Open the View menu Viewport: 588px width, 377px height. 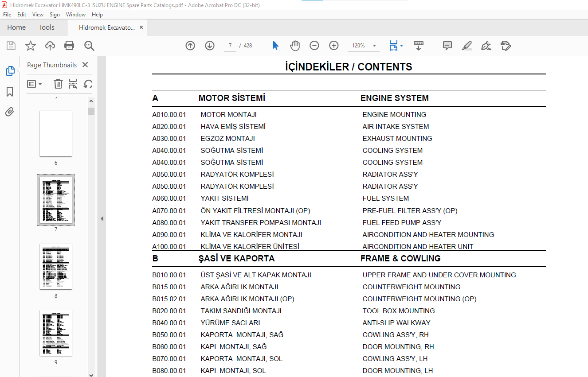tap(38, 15)
